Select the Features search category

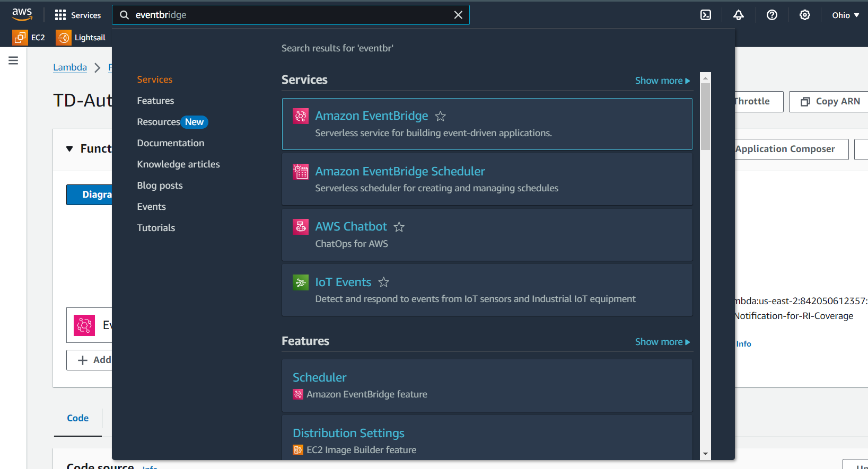[155, 101]
